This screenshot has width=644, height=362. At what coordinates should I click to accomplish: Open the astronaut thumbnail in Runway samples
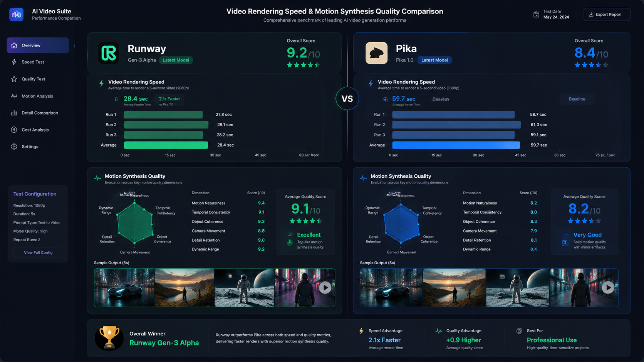(x=245, y=287)
